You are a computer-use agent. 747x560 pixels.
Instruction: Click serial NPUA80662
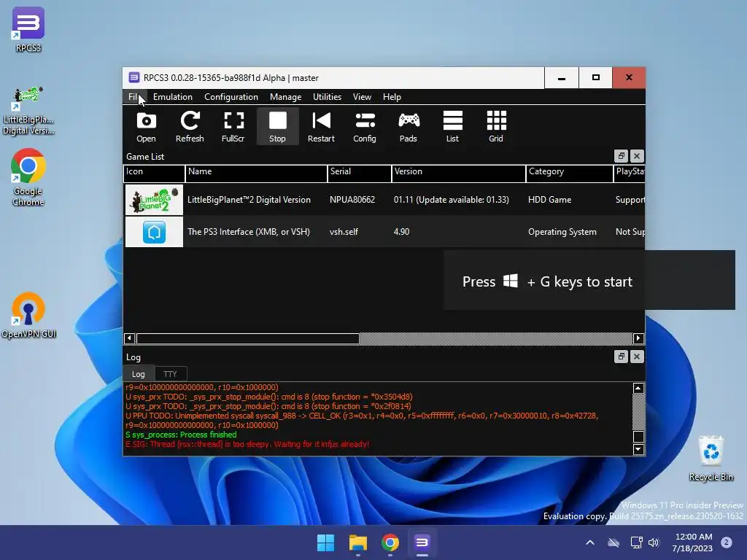(352, 200)
